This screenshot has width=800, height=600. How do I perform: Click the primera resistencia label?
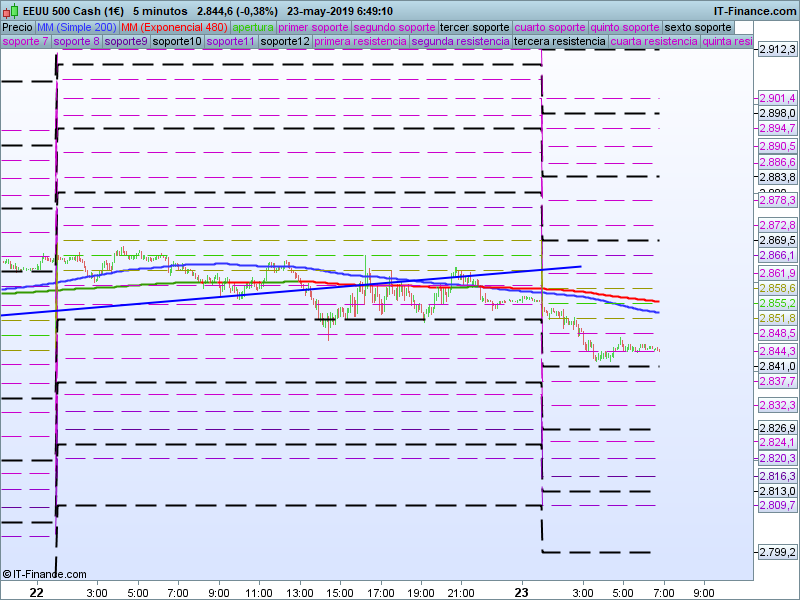(359, 42)
